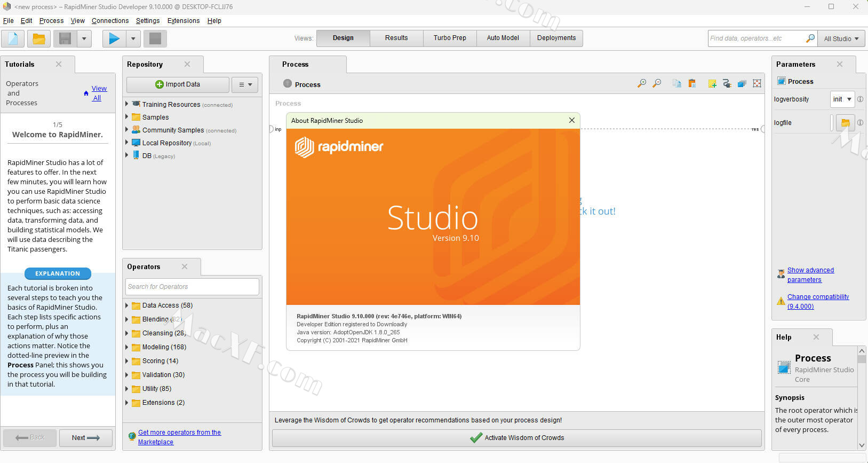868x463 pixels.
Task: Open the run options dropdown arrow
Action: coord(133,38)
